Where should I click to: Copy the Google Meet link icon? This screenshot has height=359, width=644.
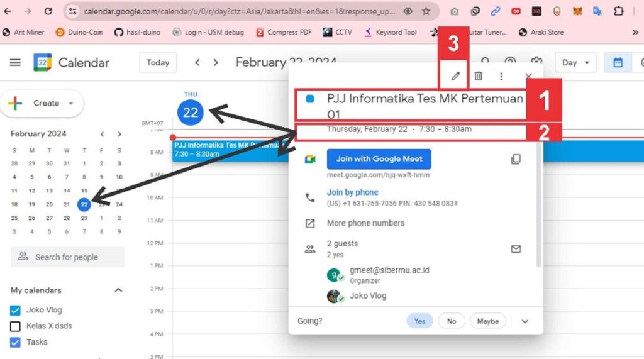[x=516, y=159]
